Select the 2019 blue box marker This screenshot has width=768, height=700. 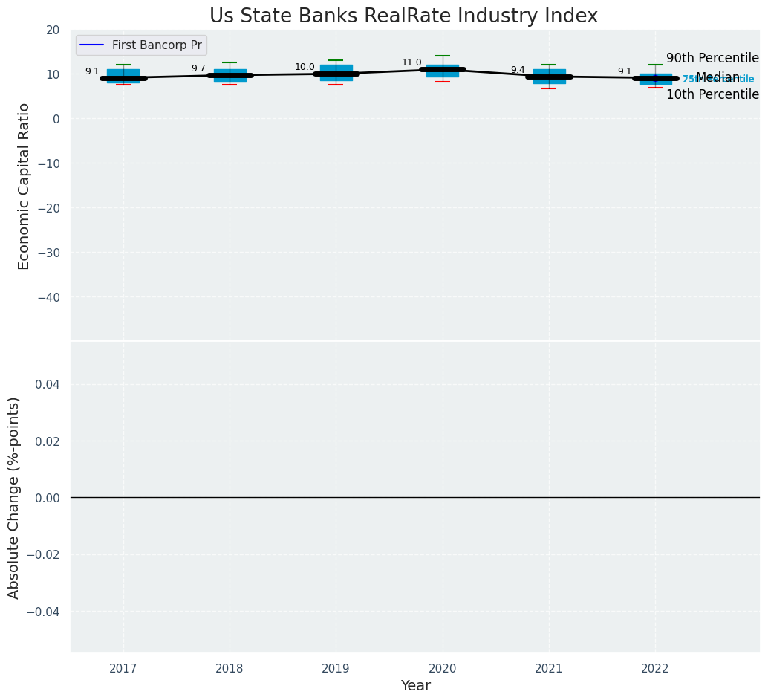(x=336, y=73)
